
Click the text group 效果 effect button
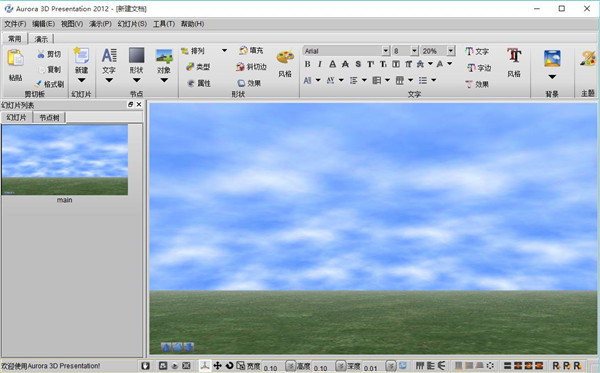[477, 84]
